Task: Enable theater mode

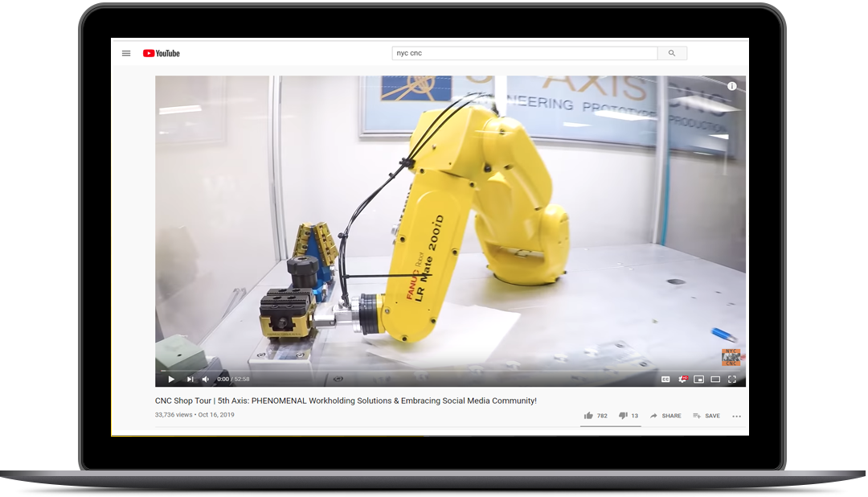Action: tap(715, 380)
